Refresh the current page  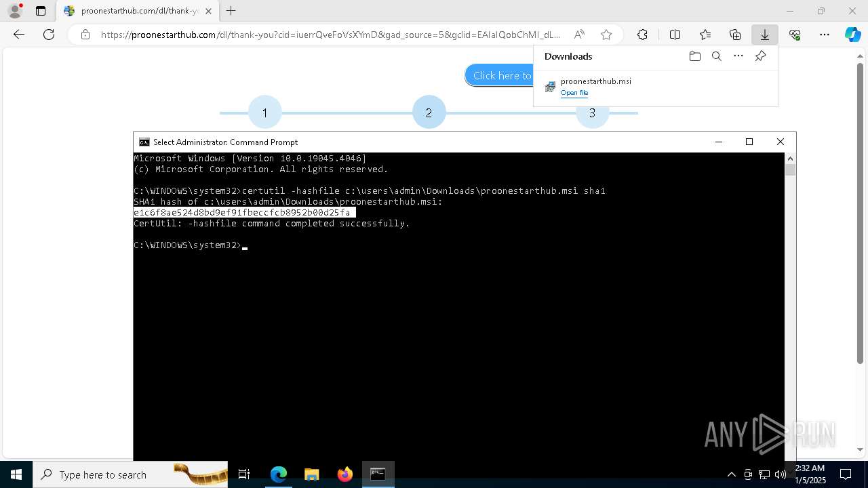point(49,35)
